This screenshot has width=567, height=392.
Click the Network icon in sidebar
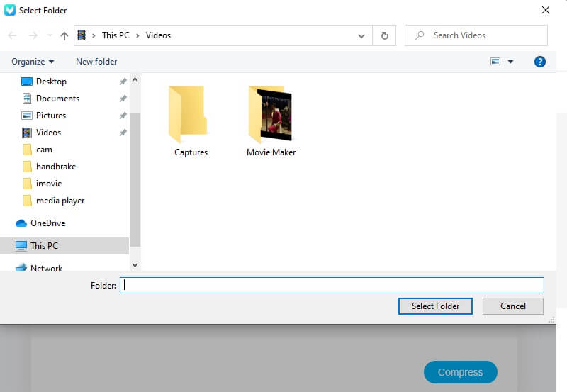[x=21, y=269]
